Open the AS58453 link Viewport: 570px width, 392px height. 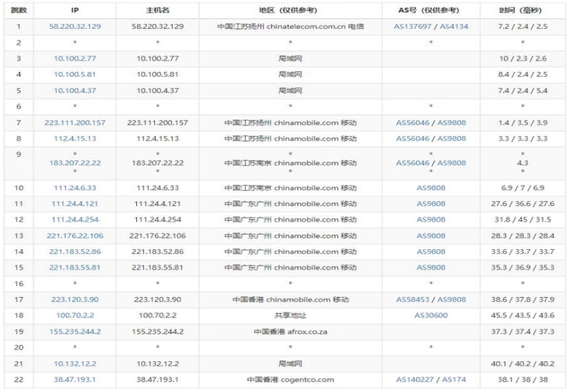coord(413,300)
